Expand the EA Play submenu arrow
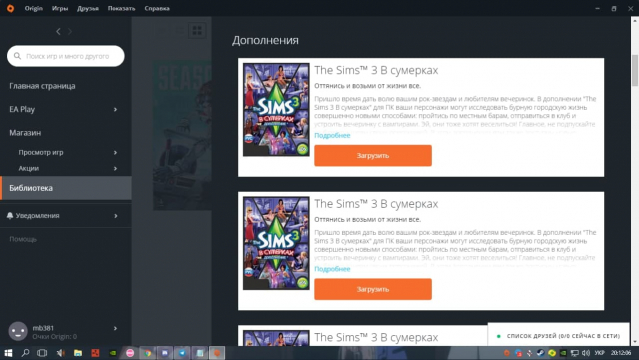The width and height of the screenshot is (639, 360). (115, 109)
